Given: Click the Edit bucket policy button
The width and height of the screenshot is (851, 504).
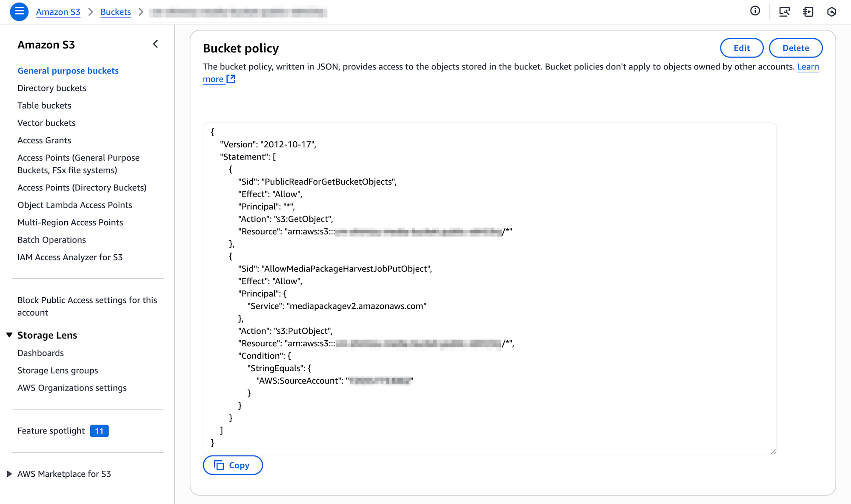Looking at the screenshot, I should (x=742, y=48).
